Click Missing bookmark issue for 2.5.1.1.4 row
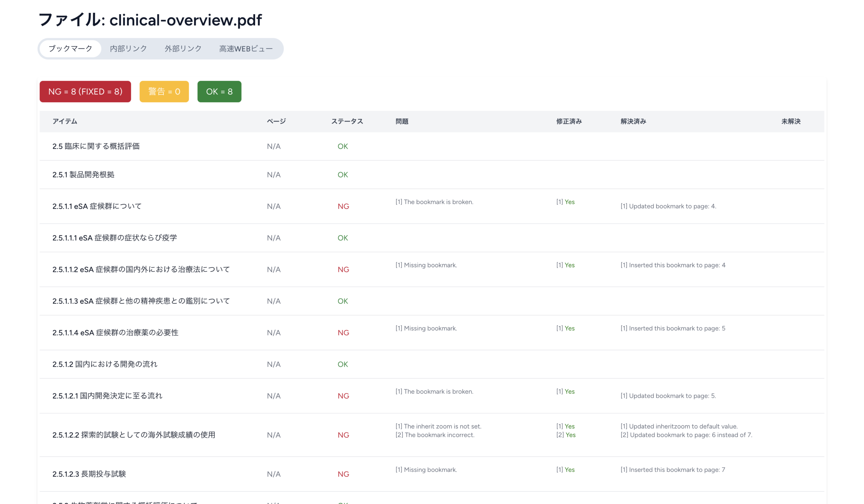Viewport: 864px width, 504px height. click(426, 328)
